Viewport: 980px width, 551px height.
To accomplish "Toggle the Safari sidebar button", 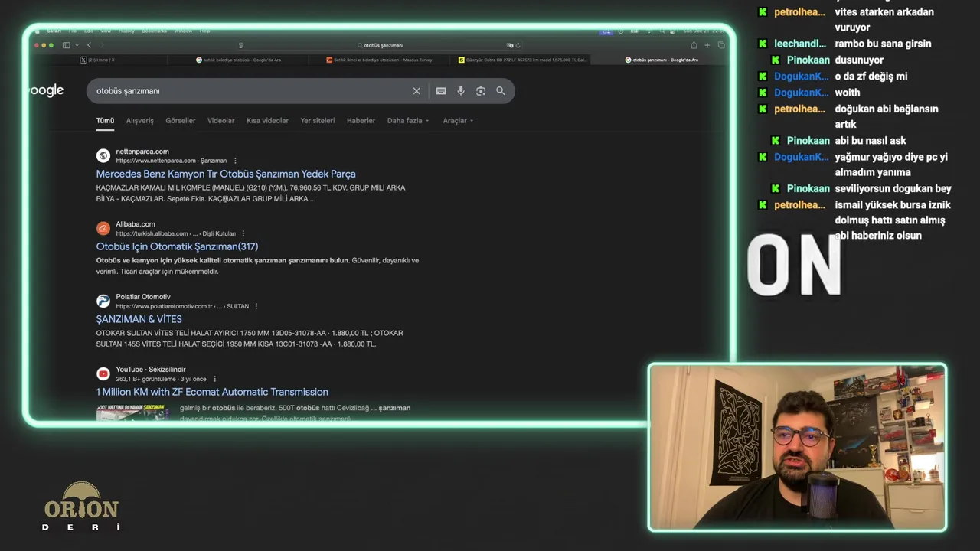I will tap(67, 45).
